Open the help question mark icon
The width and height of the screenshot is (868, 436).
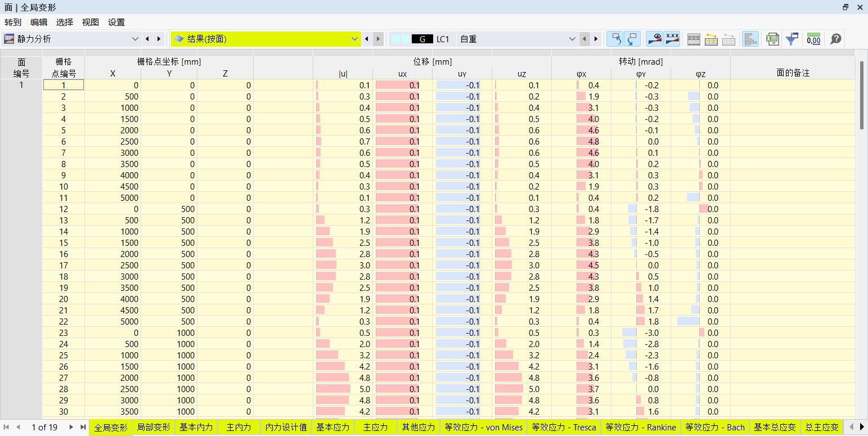pos(836,39)
